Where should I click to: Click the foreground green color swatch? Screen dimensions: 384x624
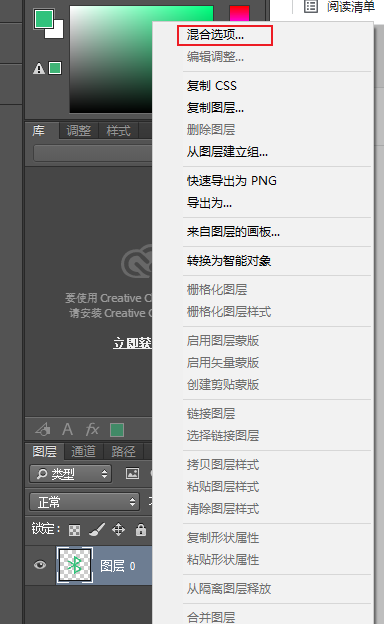point(44,19)
